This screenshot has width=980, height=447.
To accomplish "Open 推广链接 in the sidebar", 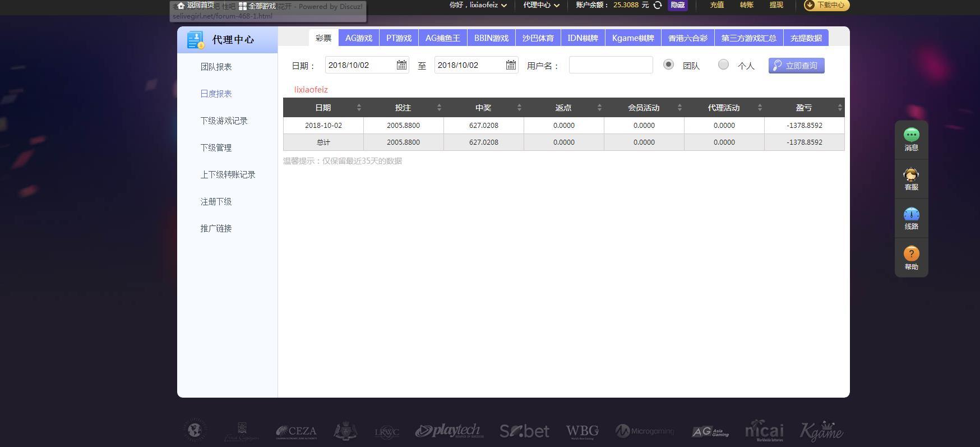I will click(216, 228).
